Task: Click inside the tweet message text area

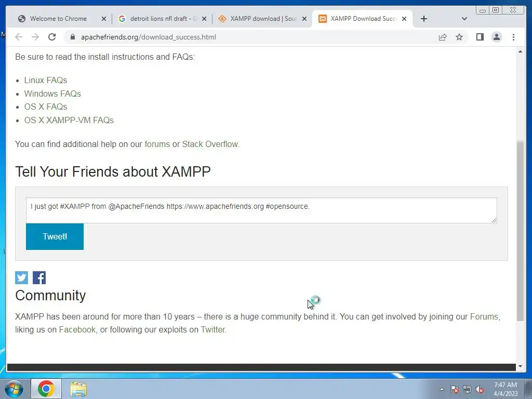Action: pyautogui.click(x=261, y=210)
